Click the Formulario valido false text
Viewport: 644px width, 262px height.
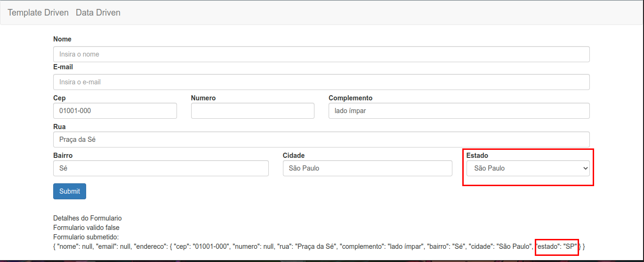click(x=87, y=228)
